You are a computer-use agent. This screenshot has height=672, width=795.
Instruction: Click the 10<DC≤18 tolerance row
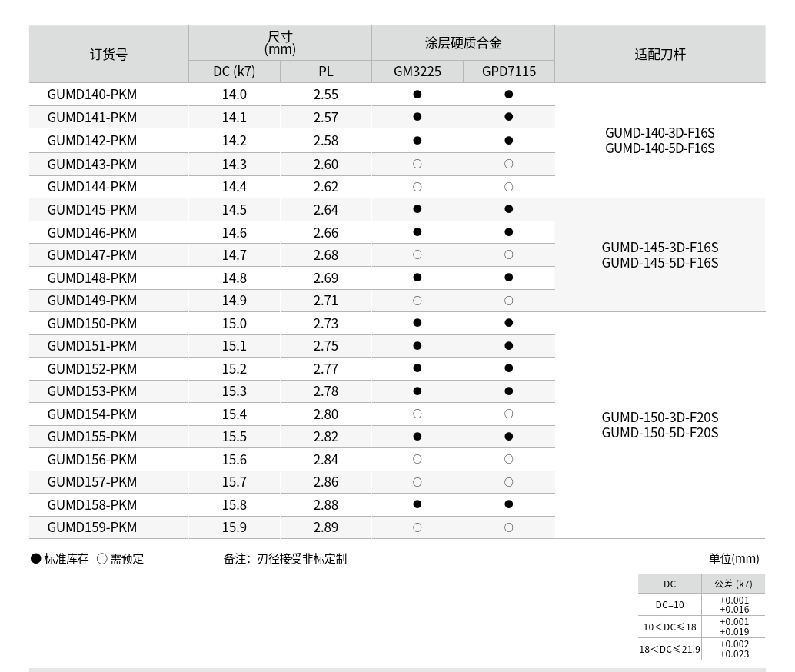click(x=670, y=627)
